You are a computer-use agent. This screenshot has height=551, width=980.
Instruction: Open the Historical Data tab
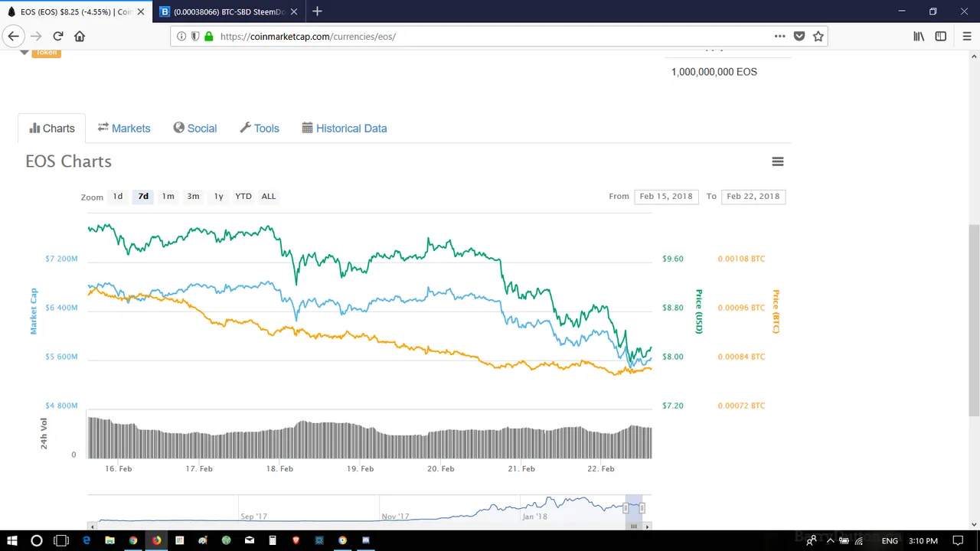[x=345, y=129]
